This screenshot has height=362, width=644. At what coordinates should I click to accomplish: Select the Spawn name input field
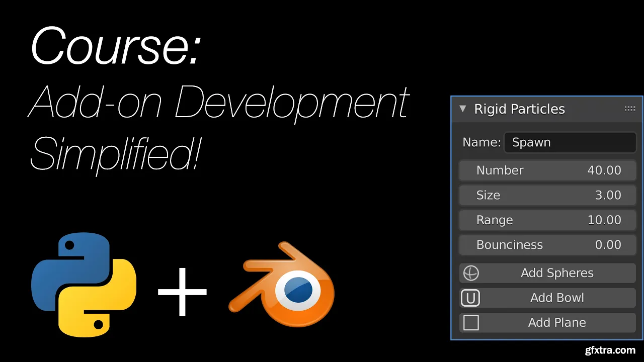570,142
